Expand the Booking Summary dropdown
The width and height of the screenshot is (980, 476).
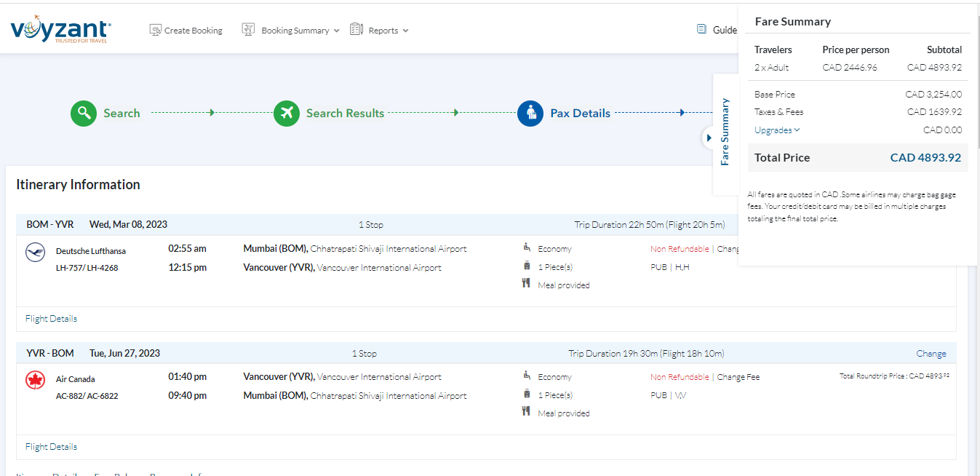click(x=291, y=31)
